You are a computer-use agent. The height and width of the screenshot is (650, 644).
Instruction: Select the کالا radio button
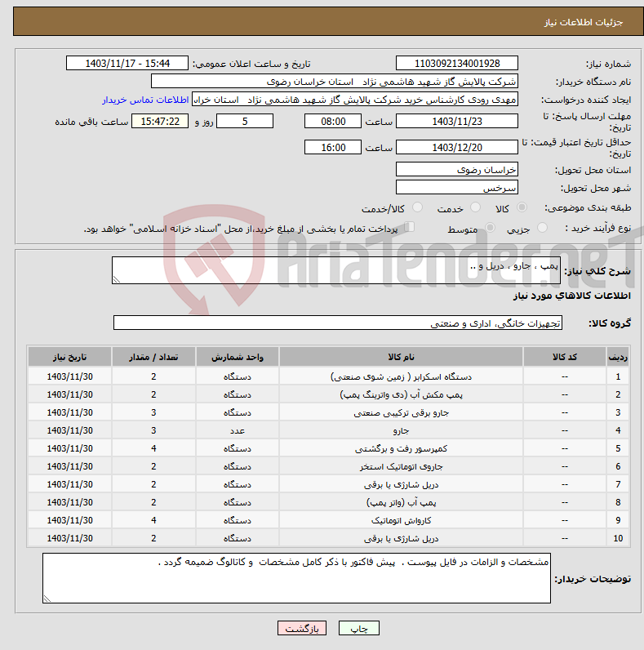click(x=522, y=207)
